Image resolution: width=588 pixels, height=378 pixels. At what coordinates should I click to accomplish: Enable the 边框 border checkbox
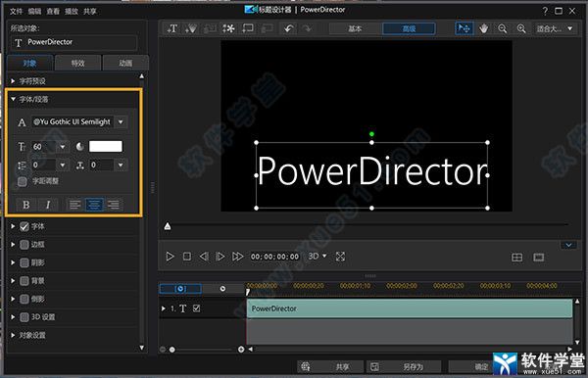click(x=24, y=245)
